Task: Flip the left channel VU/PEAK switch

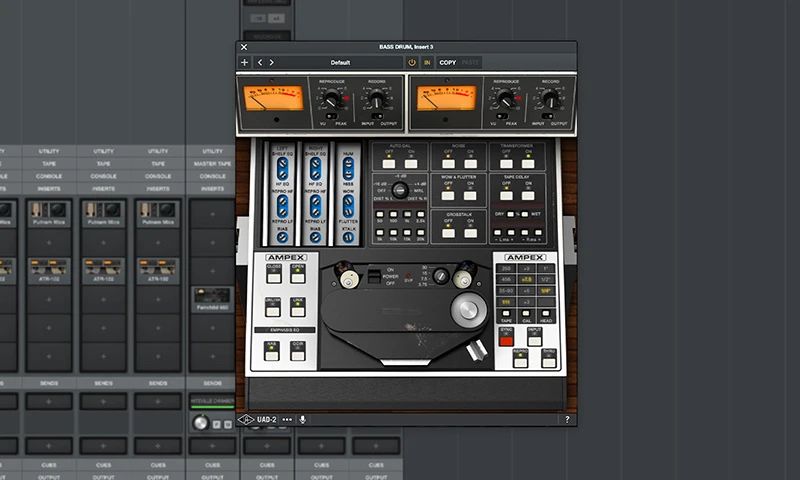Action: pyautogui.click(x=332, y=116)
